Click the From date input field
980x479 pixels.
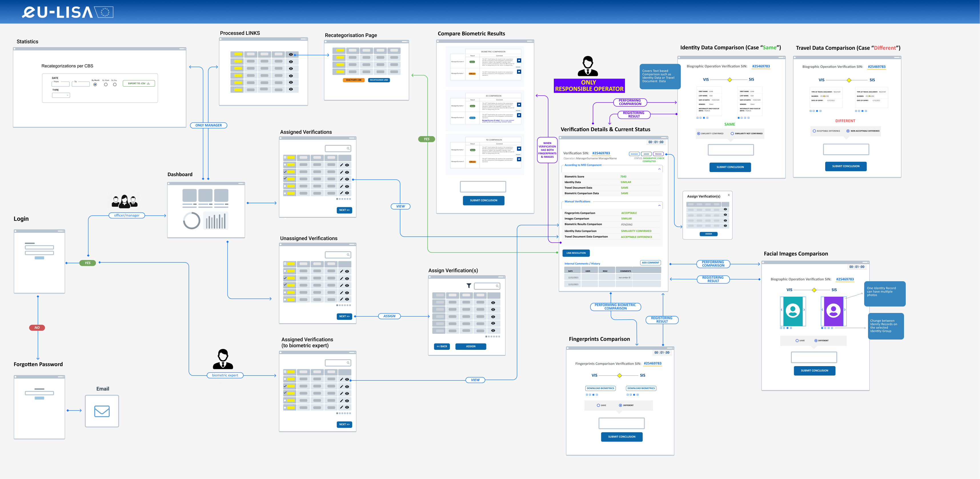pyautogui.click(x=61, y=84)
